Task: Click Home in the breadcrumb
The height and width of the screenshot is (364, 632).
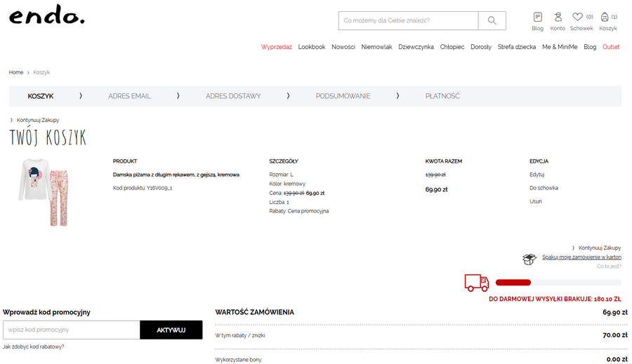Action: [x=15, y=72]
